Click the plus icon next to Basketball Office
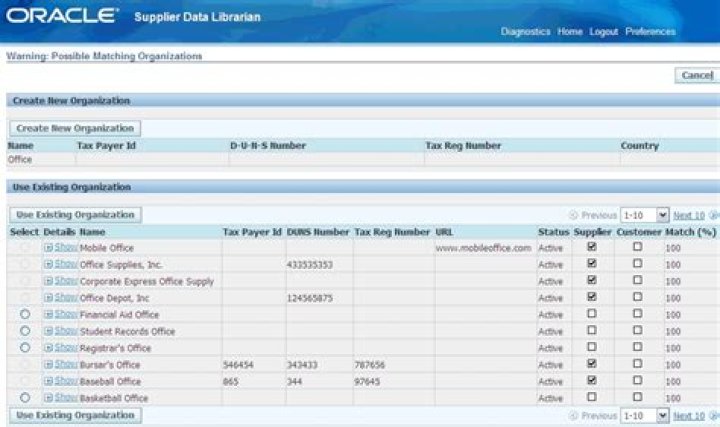This screenshot has width=720, height=427. click(x=49, y=398)
